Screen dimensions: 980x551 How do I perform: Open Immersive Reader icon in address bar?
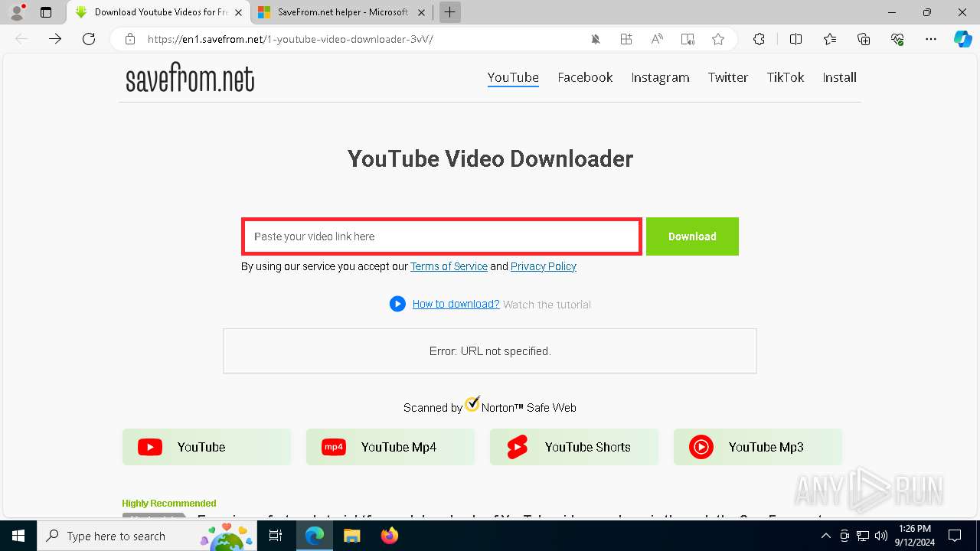(x=688, y=39)
